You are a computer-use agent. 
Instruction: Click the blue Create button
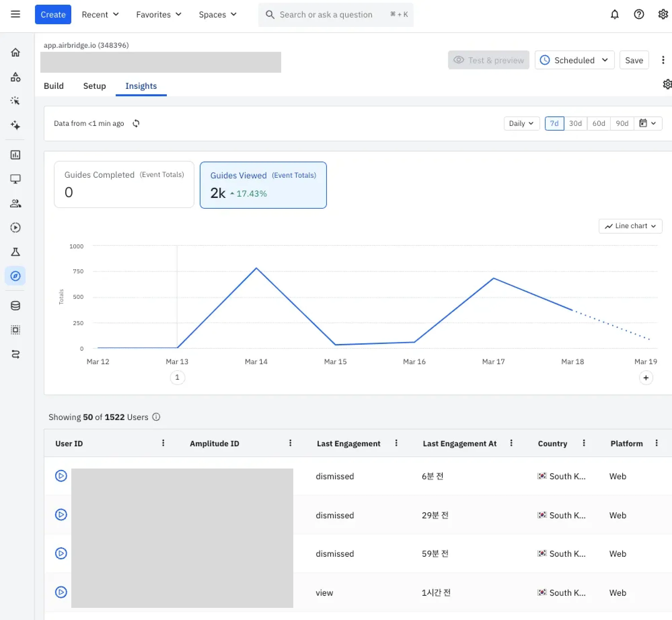pos(53,14)
